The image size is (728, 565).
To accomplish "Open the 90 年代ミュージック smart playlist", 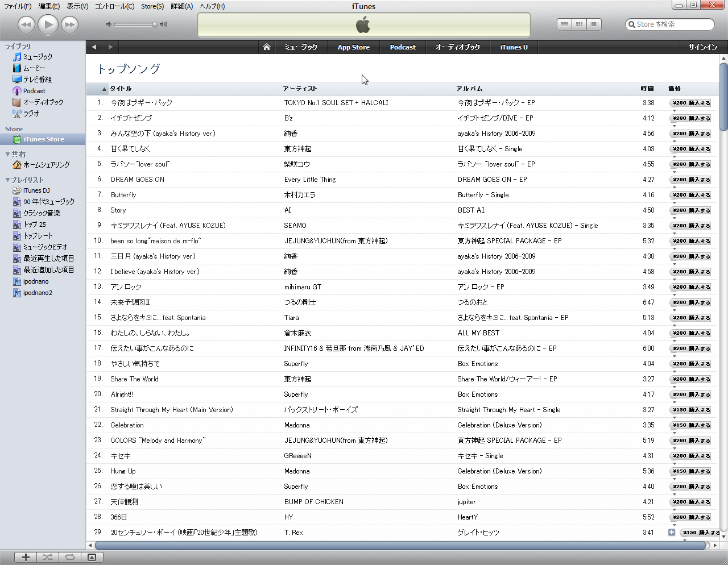I will (x=49, y=202).
